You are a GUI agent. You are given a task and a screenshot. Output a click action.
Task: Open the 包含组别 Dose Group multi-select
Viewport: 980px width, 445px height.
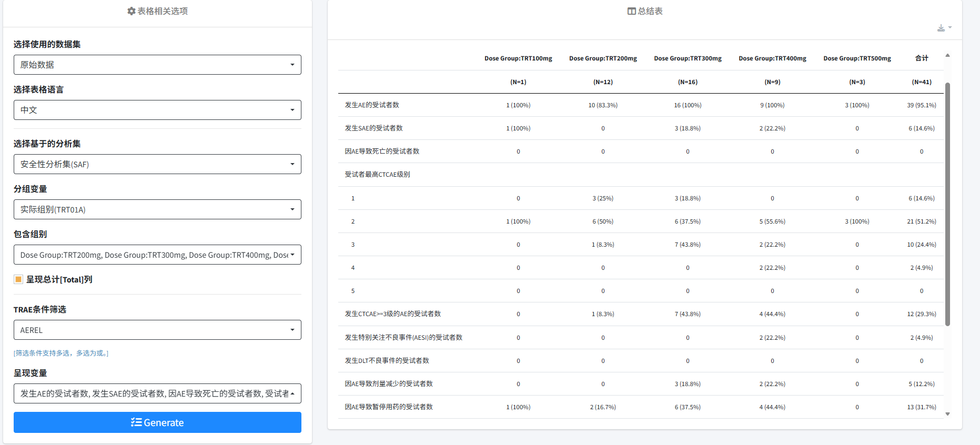157,255
